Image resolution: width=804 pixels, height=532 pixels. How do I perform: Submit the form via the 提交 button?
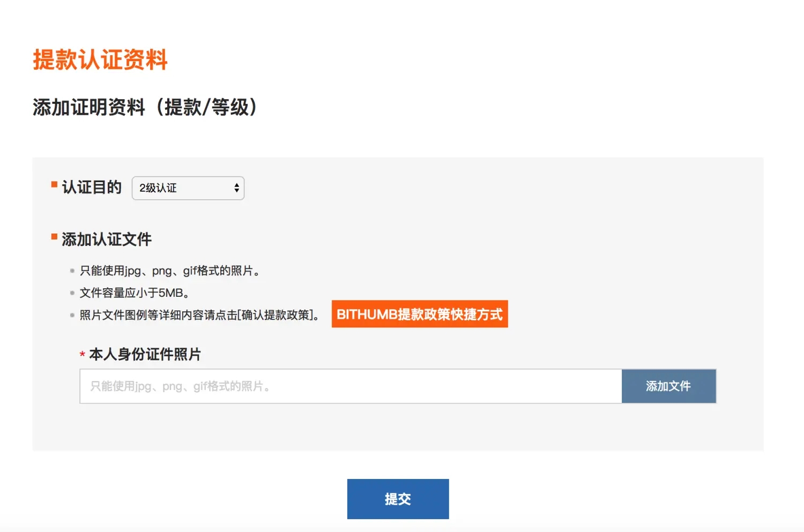pyautogui.click(x=398, y=498)
